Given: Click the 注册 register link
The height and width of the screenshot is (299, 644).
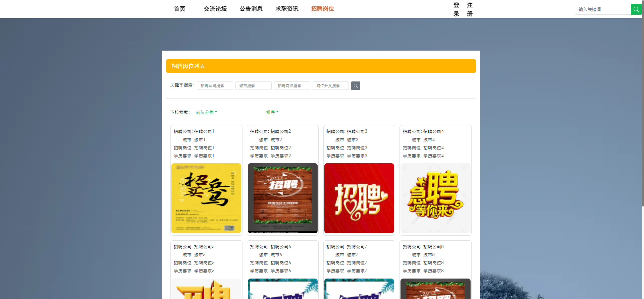Looking at the screenshot, I should (470, 9).
